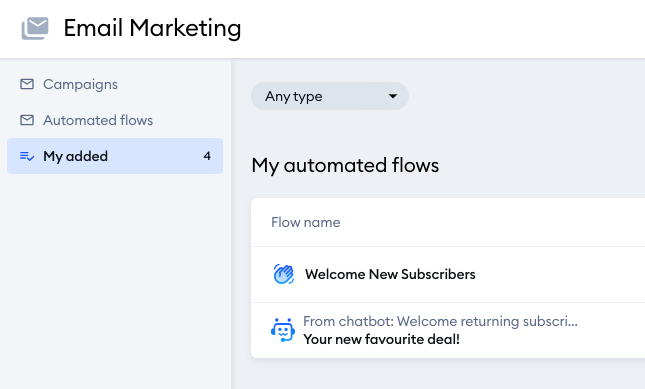The width and height of the screenshot is (645, 389).
Task: Click the chatbot robot icon
Action: point(283,330)
